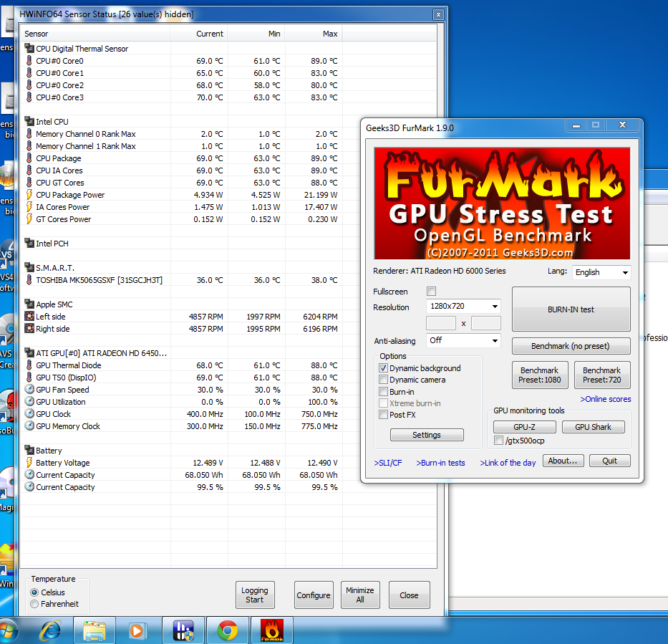This screenshot has width=668, height=644.
Task: Launch GPU-Z monitoring tool
Action: [x=524, y=427]
